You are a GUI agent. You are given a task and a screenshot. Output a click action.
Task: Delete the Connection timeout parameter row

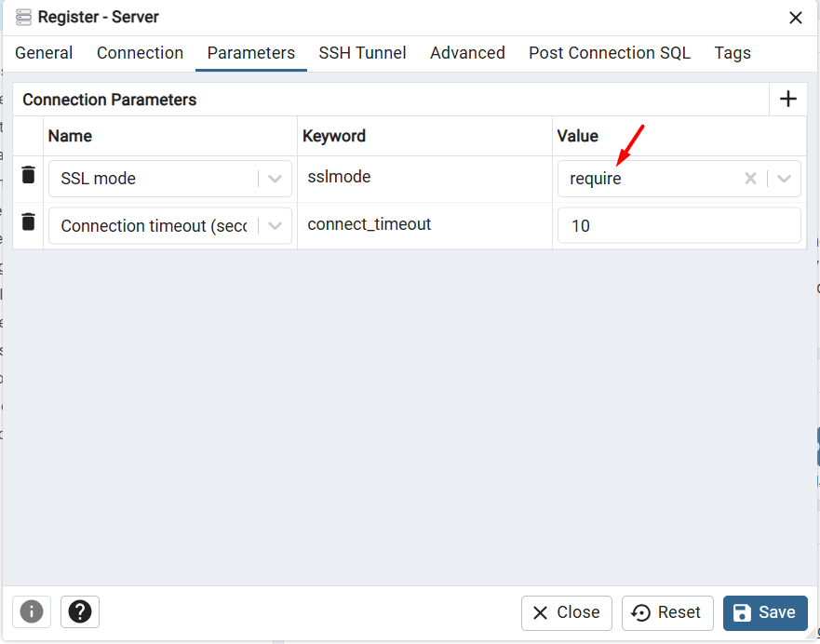coord(29,221)
